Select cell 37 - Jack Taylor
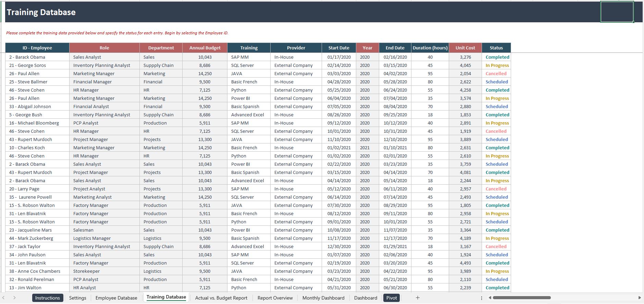 click(37, 246)
